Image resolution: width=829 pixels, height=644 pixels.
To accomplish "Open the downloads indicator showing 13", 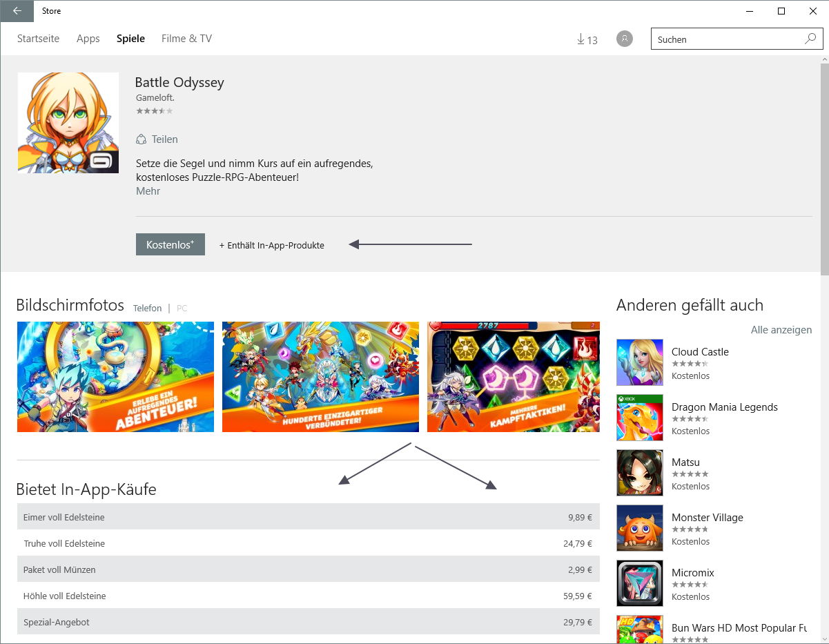I will [x=587, y=39].
